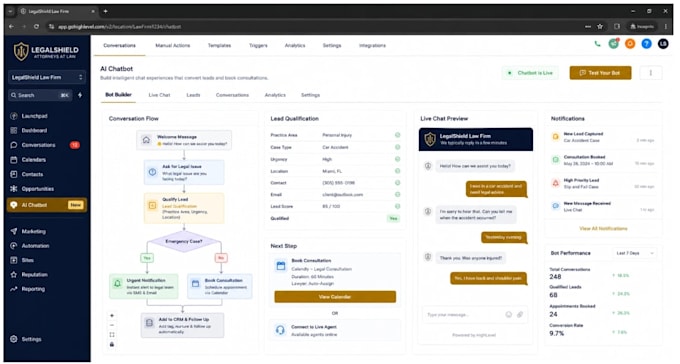Open Dashboard from the sidebar
Viewport: 680px width, 364px height.
(x=29, y=130)
